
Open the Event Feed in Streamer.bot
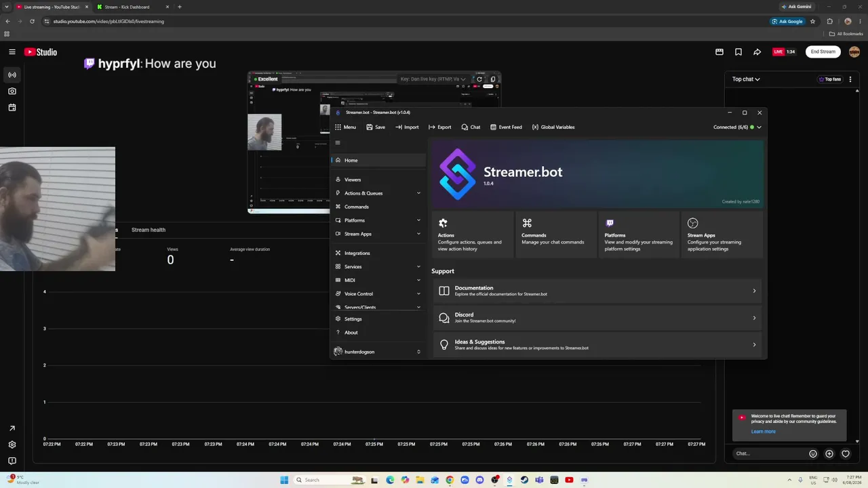506,127
